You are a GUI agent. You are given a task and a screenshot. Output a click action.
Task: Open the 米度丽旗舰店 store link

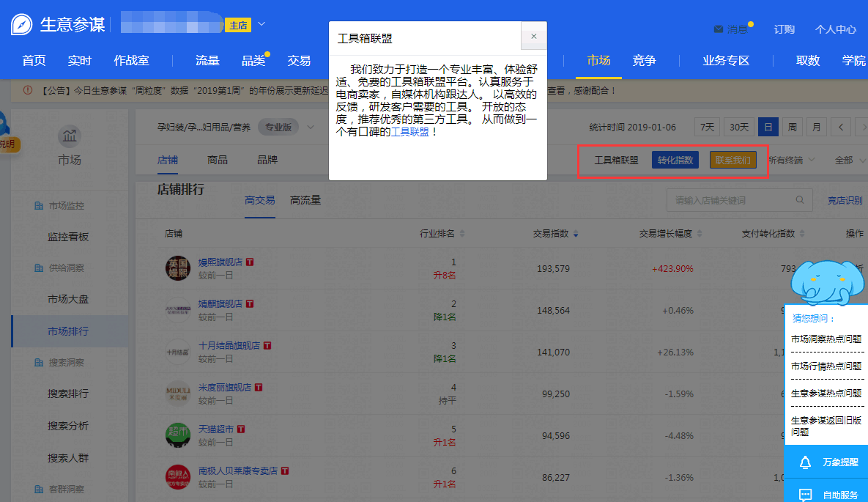225,387
